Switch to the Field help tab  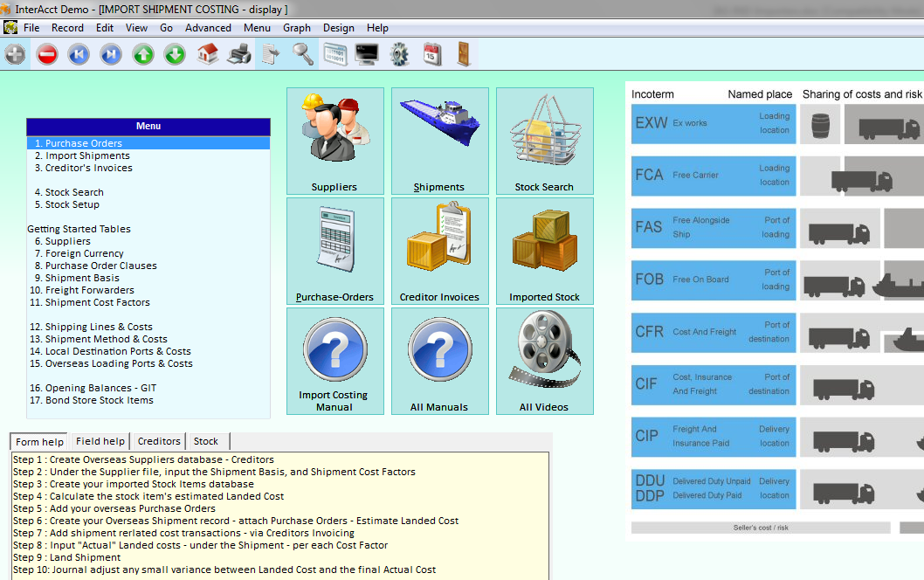pos(100,441)
